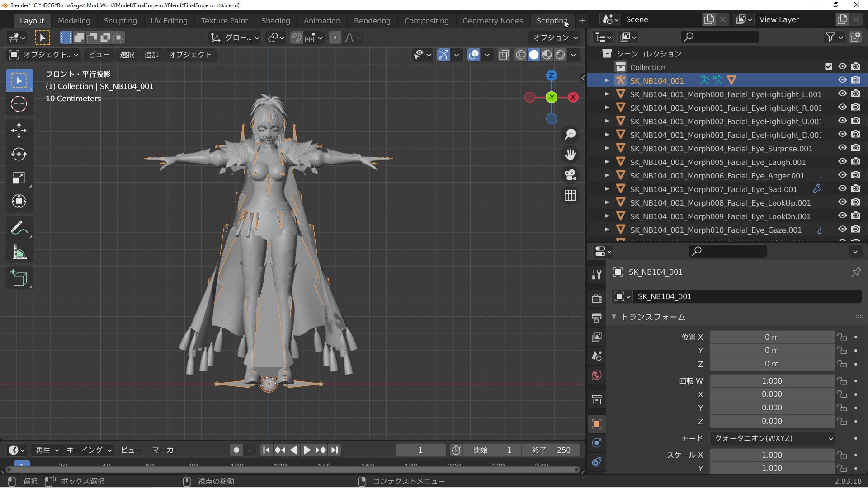Uncheck the Collection exclude checkbox

tap(828, 66)
